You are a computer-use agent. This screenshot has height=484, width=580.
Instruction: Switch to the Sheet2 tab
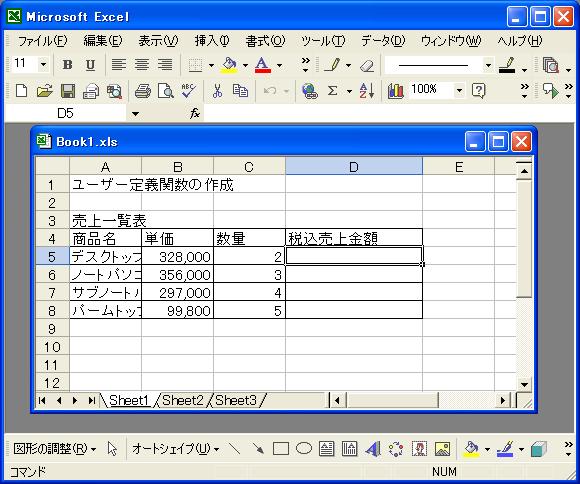tap(183, 400)
